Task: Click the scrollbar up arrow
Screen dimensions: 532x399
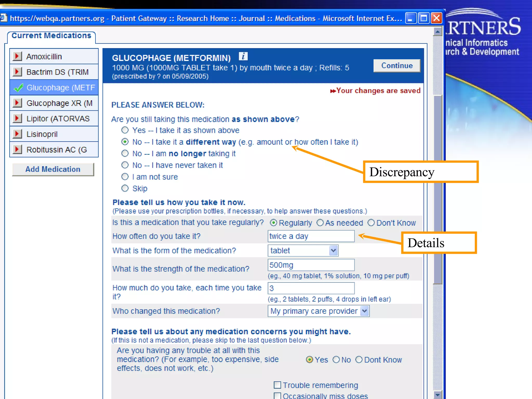Action: point(438,32)
